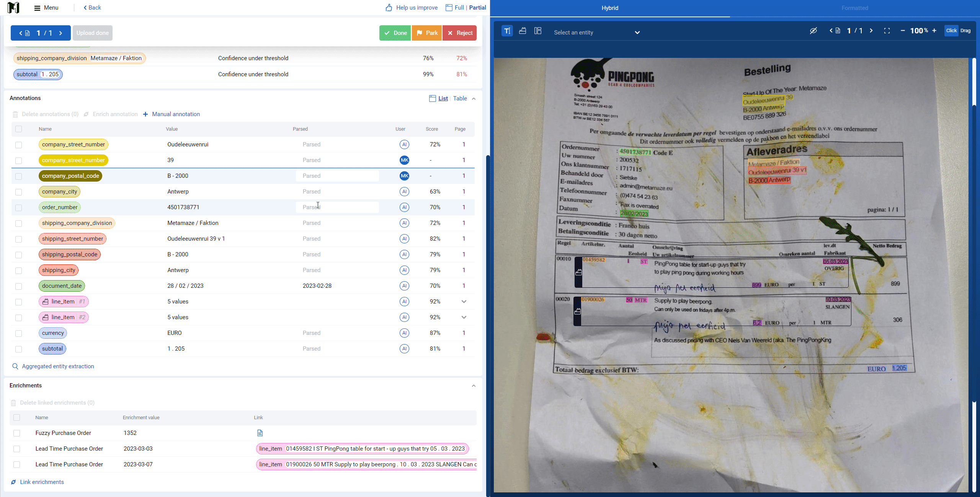
Task: Click Manual annotation link
Action: (171, 114)
